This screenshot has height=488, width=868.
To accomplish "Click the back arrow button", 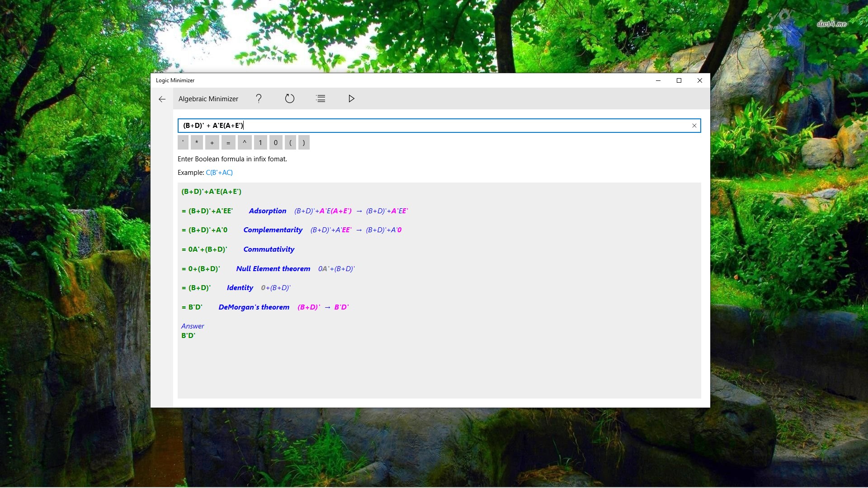I will 162,99.
